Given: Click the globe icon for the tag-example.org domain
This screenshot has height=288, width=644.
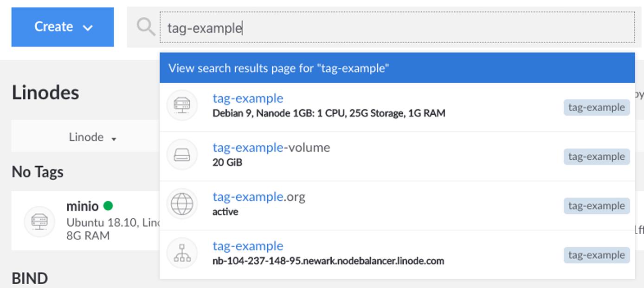Looking at the screenshot, I should 182,203.
